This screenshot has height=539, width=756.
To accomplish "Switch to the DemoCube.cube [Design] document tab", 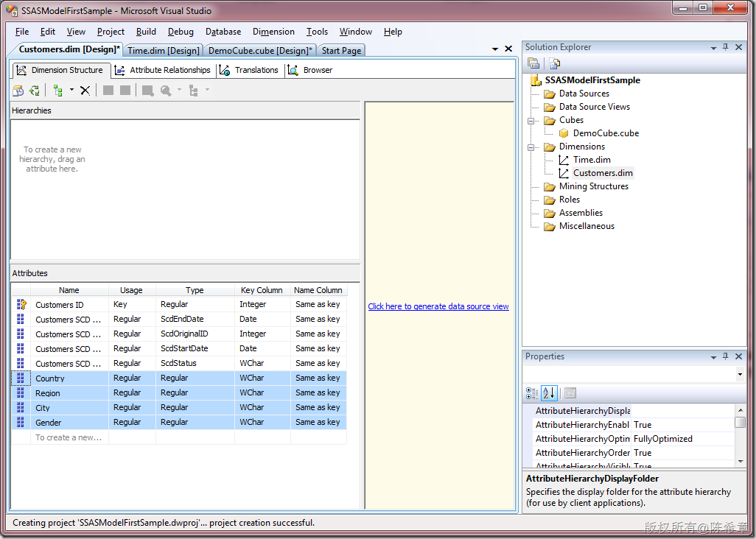I will tap(261, 51).
